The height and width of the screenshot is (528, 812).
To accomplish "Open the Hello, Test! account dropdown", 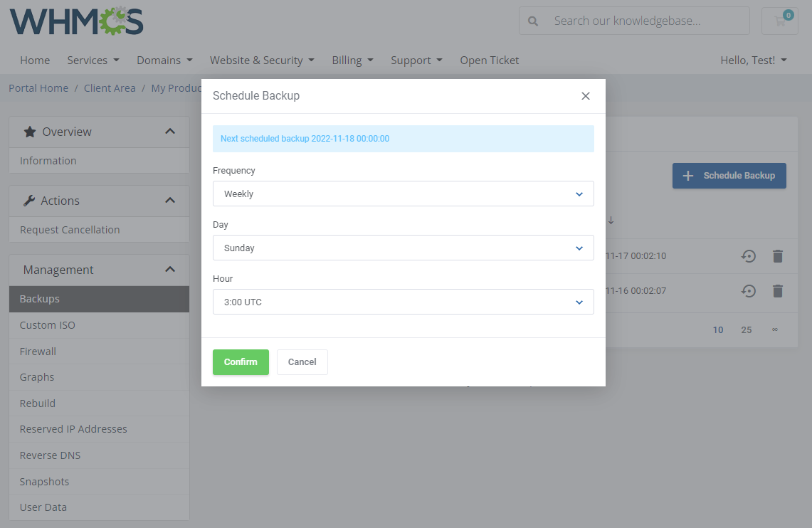I will pos(753,60).
